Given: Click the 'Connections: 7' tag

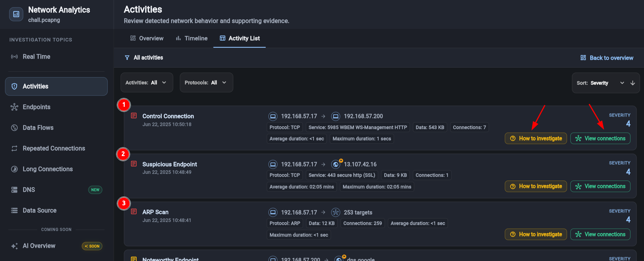Looking at the screenshot, I should click(x=469, y=127).
